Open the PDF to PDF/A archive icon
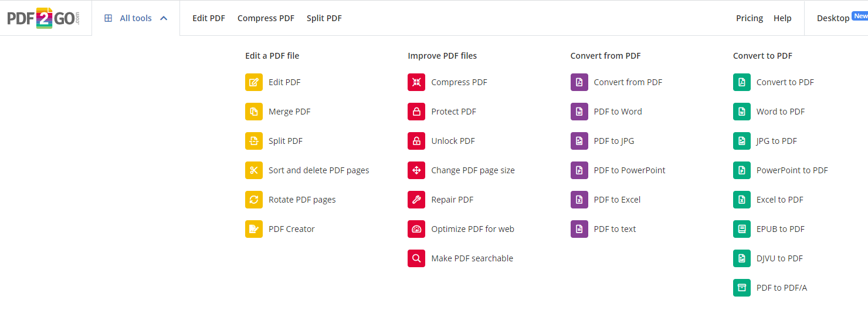868x313 pixels. (742, 288)
